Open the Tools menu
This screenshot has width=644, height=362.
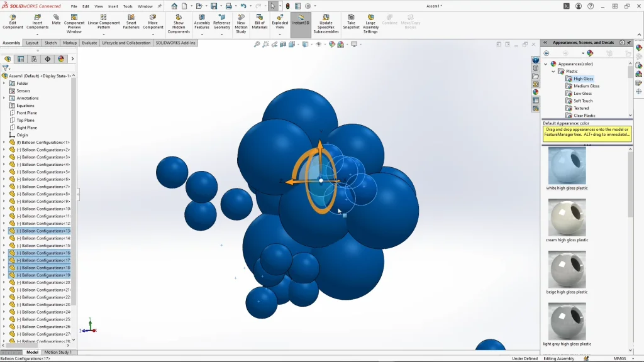(x=128, y=6)
